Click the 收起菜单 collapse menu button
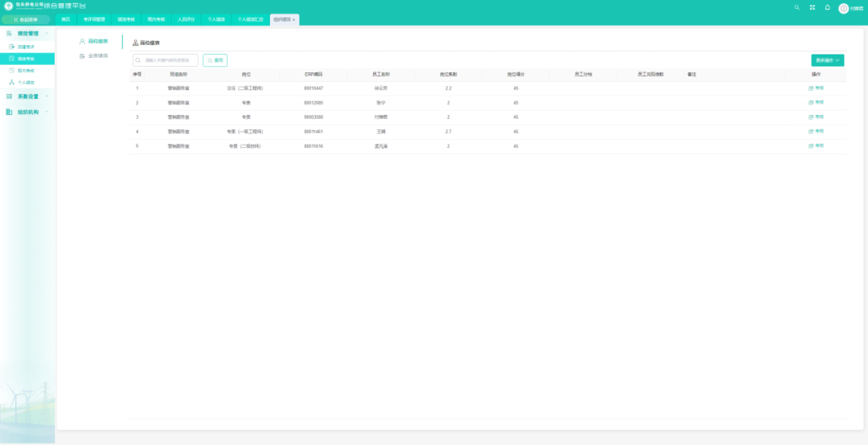 [24, 19]
